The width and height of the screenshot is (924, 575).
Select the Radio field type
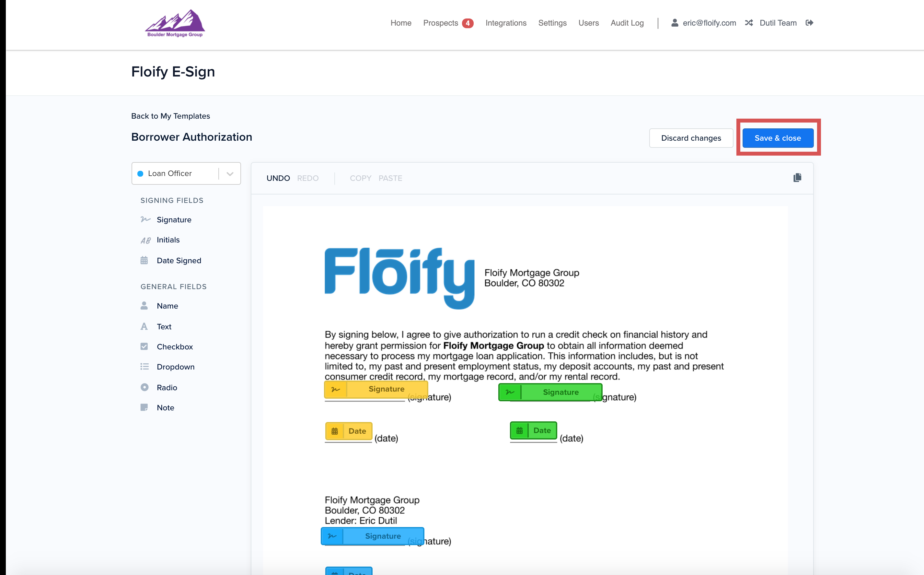tap(167, 387)
